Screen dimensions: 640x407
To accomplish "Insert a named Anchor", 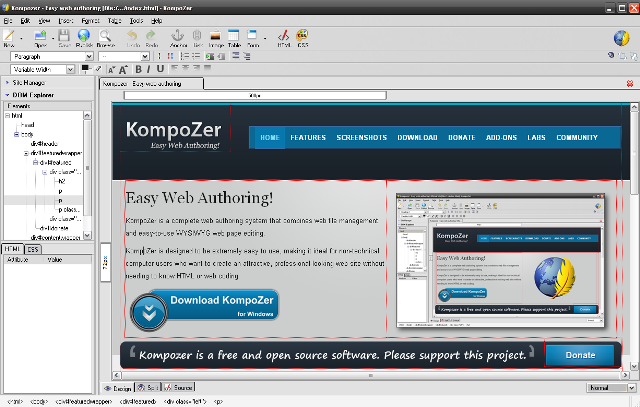I will 178,38.
